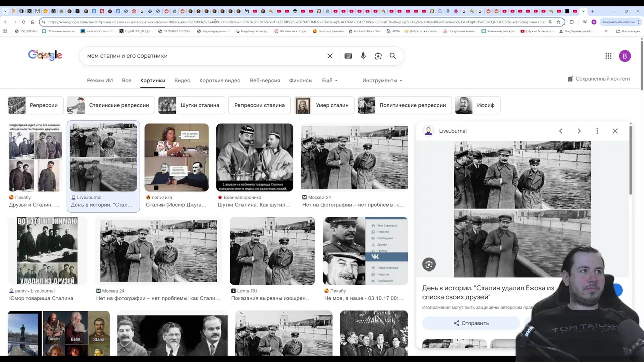This screenshot has width=644, height=362.
Task: Open the browser home page icon
Action: pyautogui.click(x=33, y=22)
